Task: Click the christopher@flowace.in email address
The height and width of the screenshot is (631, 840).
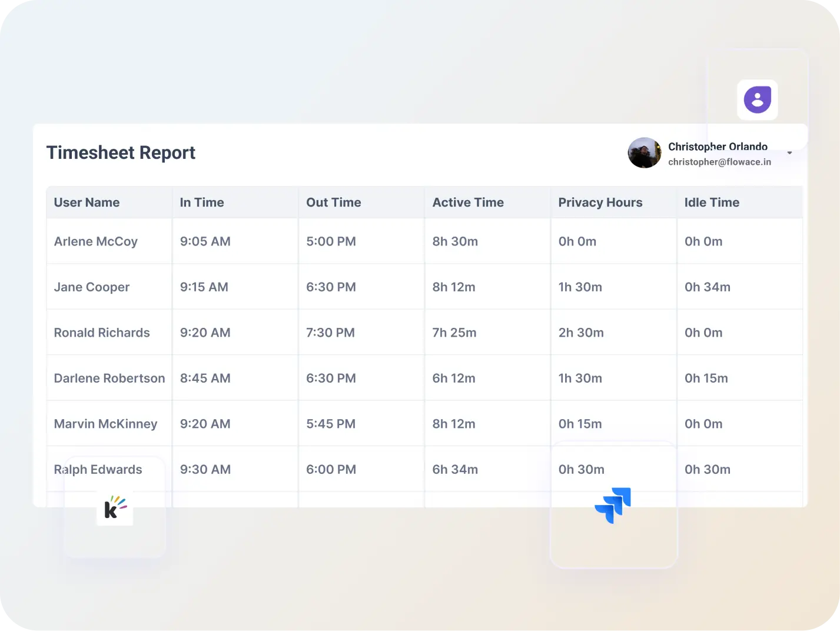Action: tap(719, 162)
